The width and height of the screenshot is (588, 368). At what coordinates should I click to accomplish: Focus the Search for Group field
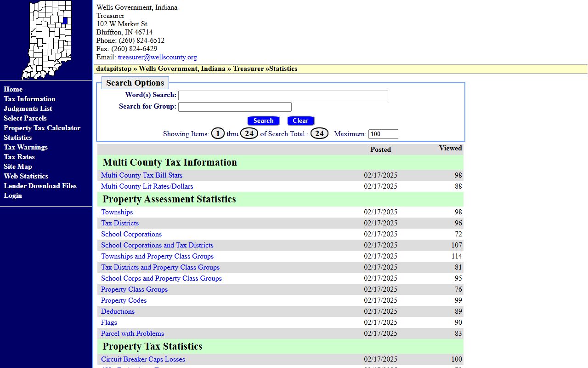[x=235, y=107]
